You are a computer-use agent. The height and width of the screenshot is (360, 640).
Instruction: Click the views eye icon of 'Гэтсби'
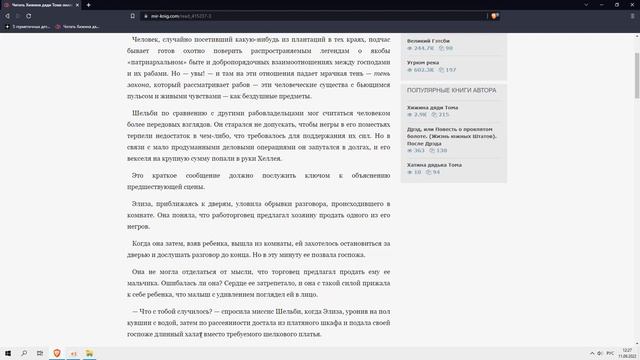[409, 48]
